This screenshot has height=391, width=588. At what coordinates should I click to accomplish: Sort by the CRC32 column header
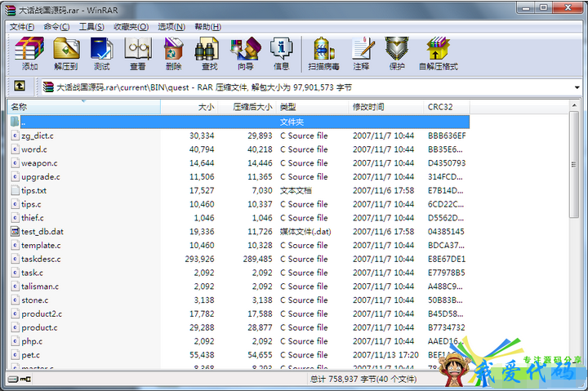pos(447,107)
